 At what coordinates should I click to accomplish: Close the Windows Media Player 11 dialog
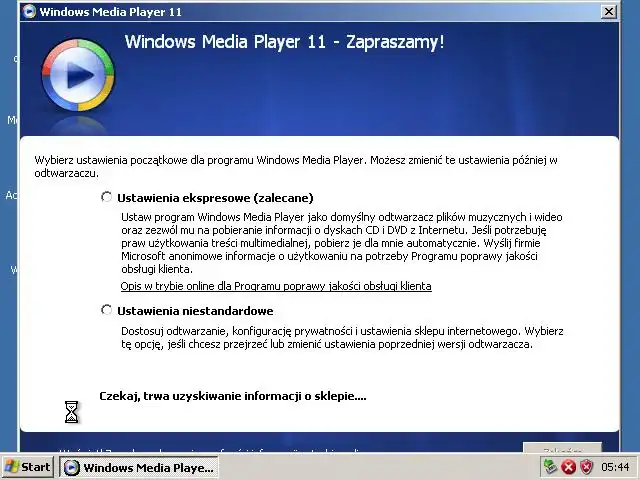pos(609,11)
